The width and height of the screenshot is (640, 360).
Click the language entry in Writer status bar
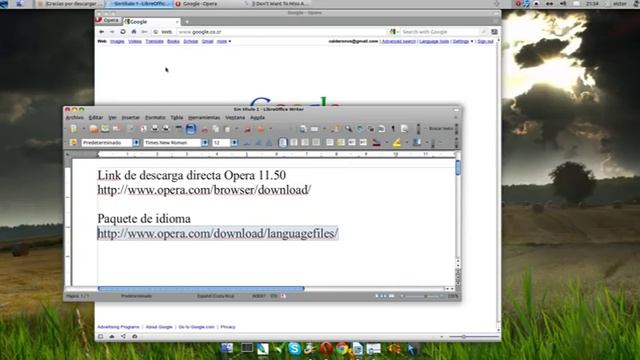pyautogui.click(x=216, y=296)
